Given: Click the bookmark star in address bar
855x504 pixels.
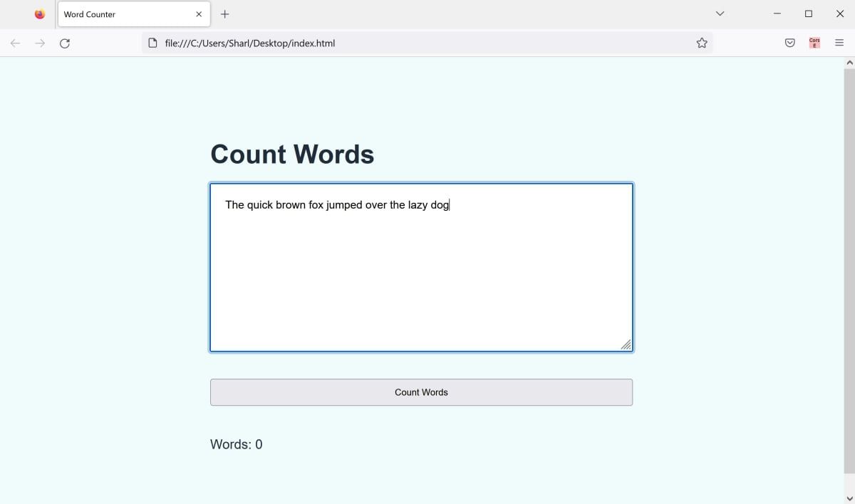Looking at the screenshot, I should click(702, 43).
